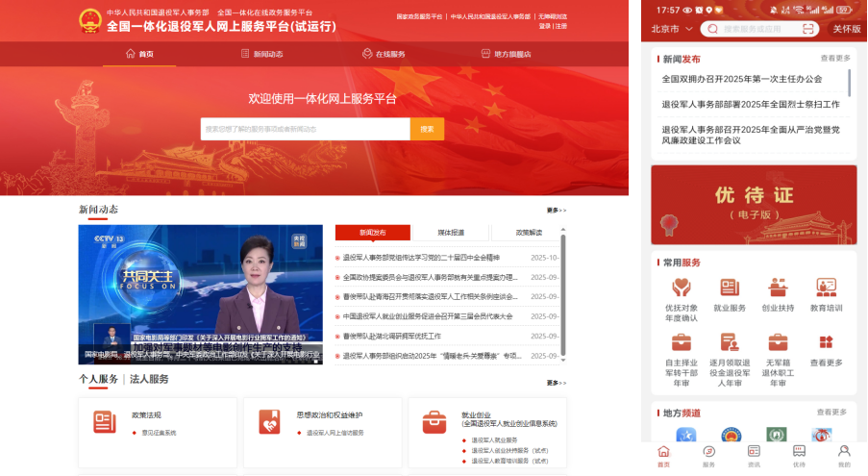Click 更多 beside 新闻动态 heading
This screenshot has height=476, width=868.
click(x=557, y=211)
